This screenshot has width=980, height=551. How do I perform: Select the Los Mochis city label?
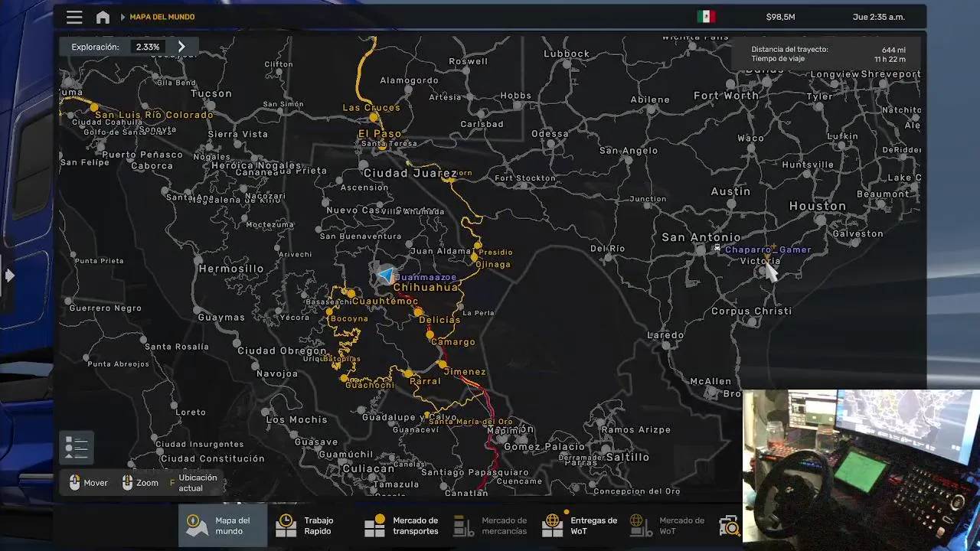point(296,419)
